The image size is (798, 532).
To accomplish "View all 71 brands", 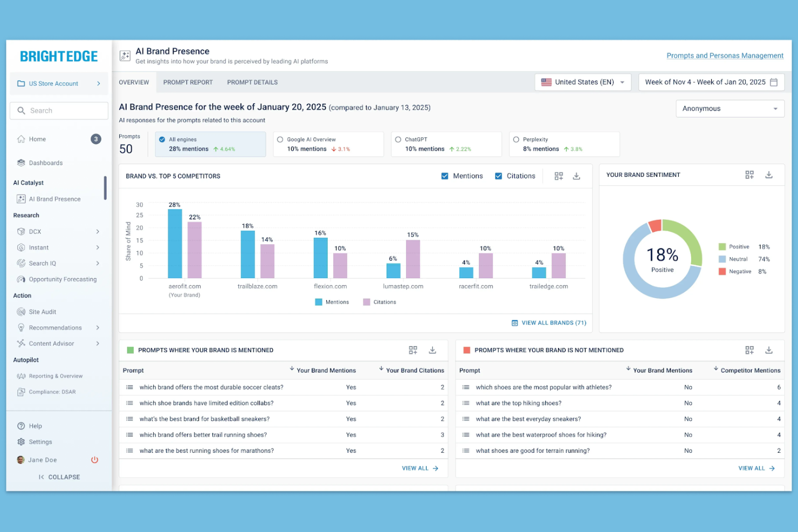I will click(x=549, y=322).
